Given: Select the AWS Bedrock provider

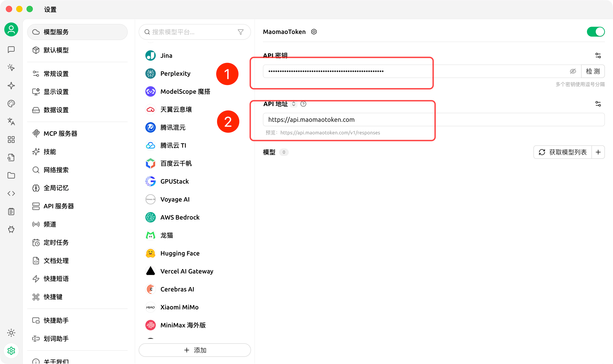Looking at the screenshot, I should click(195, 217).
